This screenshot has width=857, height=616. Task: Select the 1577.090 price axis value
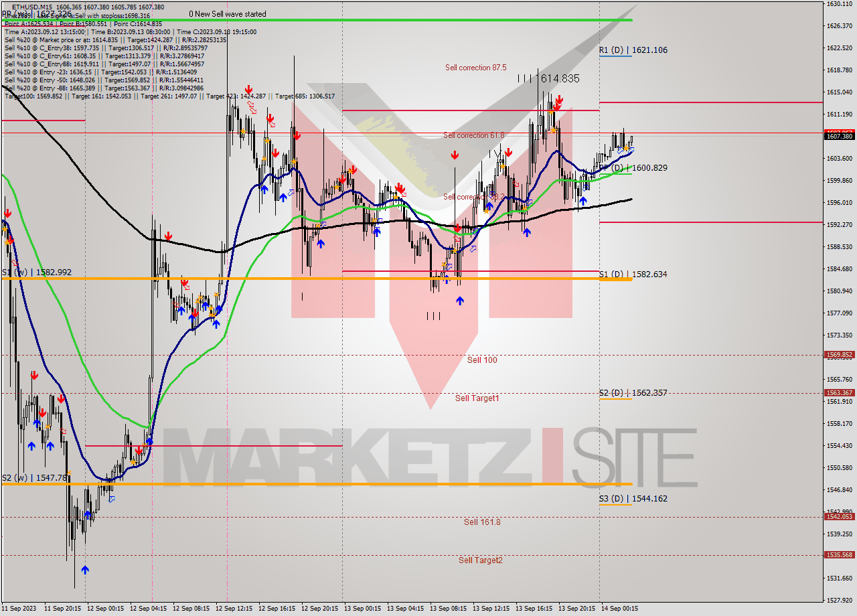(840, 313)
